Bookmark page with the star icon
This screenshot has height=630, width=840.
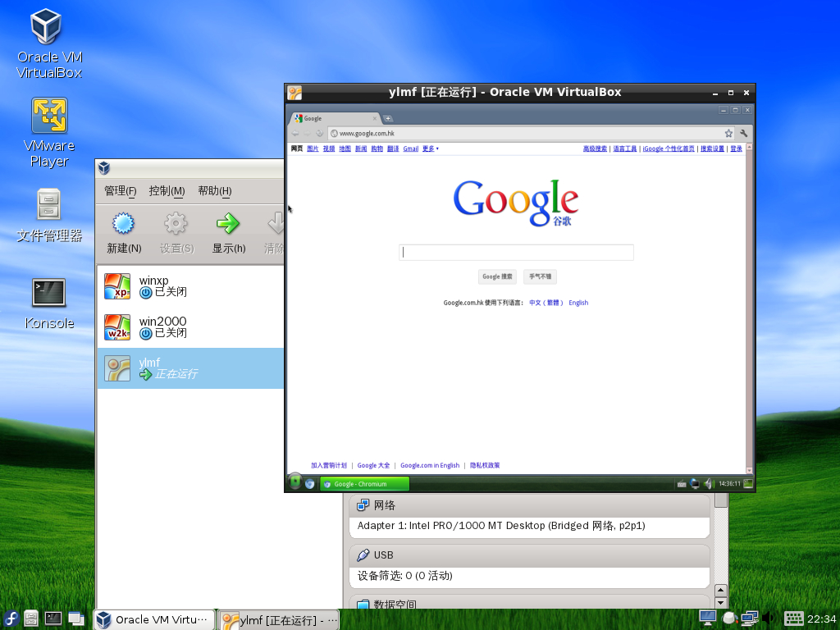click(x=728, y=134)
